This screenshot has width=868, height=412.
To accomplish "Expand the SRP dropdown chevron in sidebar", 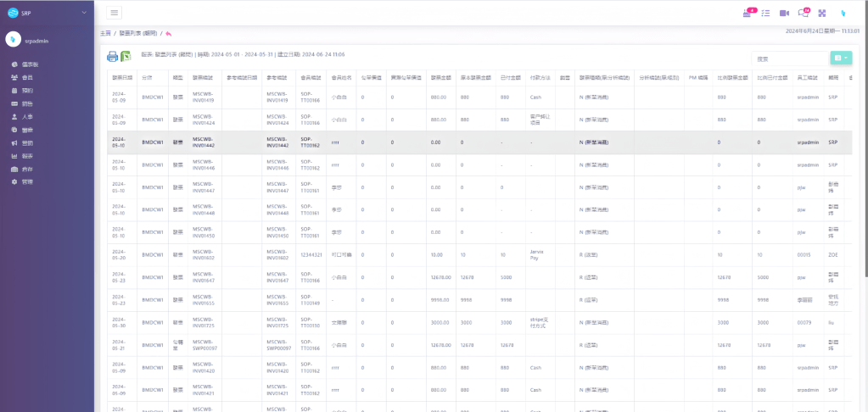I will [x=84, y=13].
